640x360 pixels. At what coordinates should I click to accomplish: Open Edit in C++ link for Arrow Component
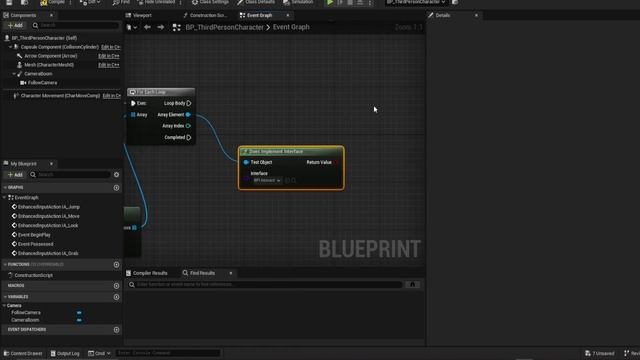(109, 56)
